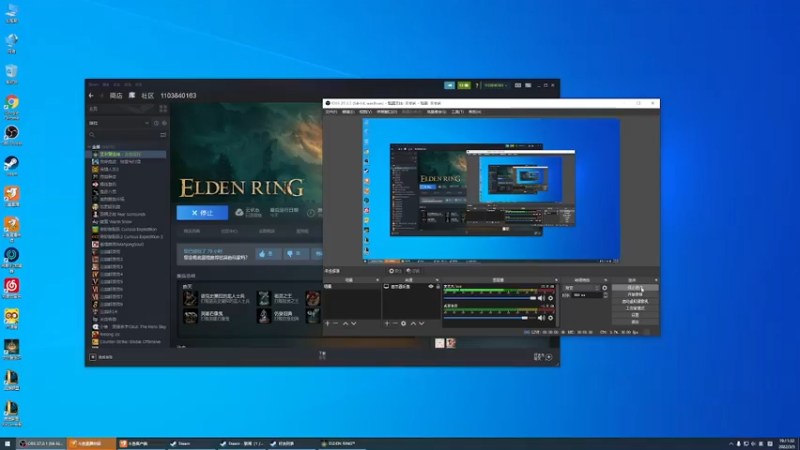Move source down in OBS Sources toolbar
The width and height of the screenshot is (800, 450).
(x=421, y=323)
